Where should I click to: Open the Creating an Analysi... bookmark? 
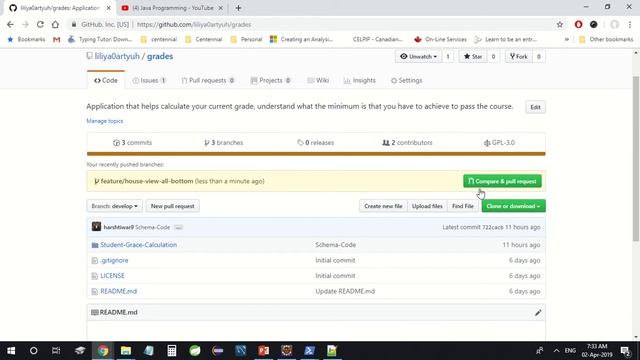(x=302, y=39)
